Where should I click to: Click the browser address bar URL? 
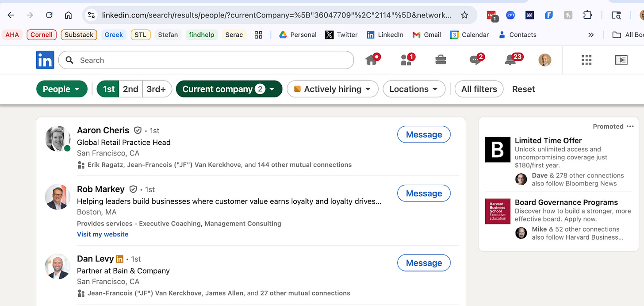(x=276, y=15)
